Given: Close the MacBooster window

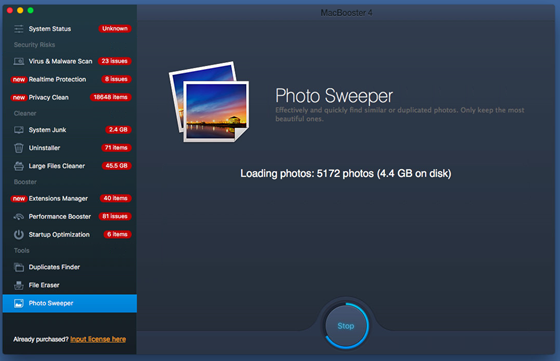Looking at the screenshot, I should tap(10, 10).
